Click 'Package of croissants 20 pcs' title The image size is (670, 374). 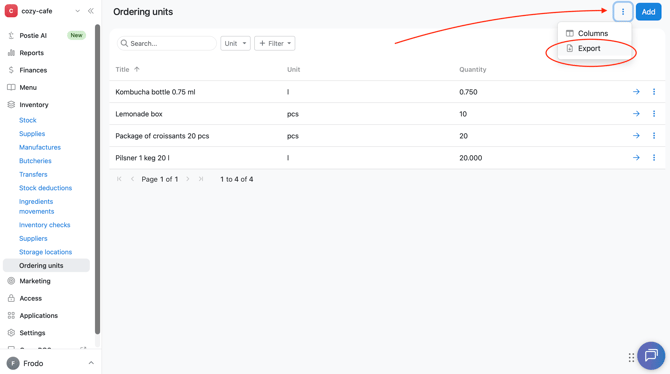click(162, 136)
